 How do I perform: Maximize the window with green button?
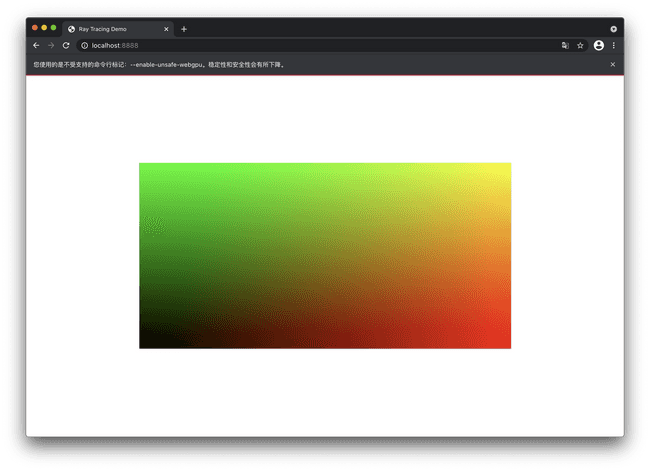pos(53,27)
